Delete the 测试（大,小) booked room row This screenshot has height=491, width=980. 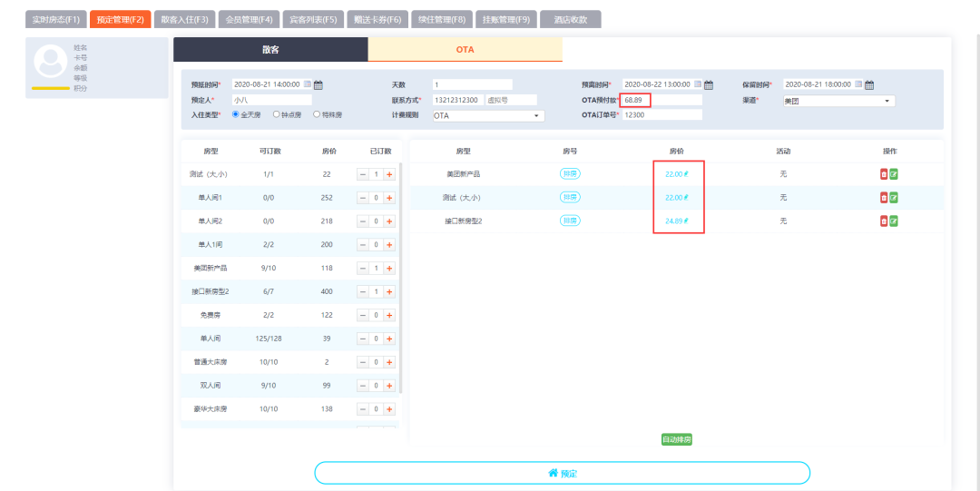point(884,198)
